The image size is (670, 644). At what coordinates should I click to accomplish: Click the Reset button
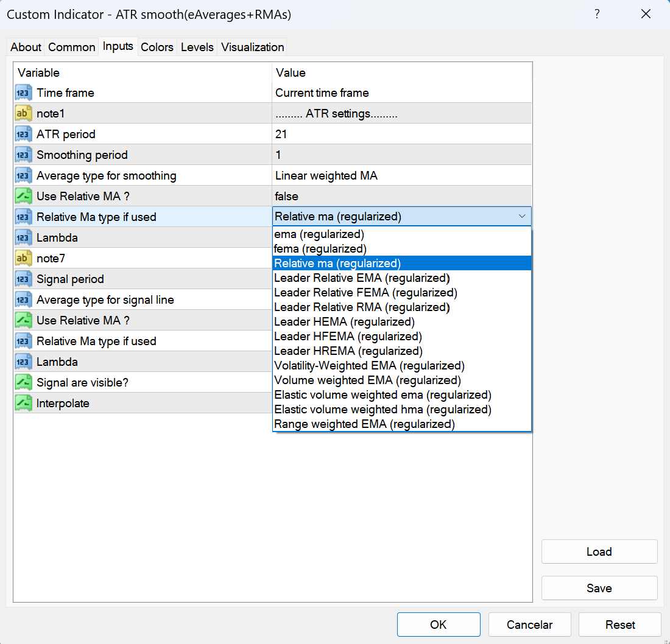[x=619, y=625]
